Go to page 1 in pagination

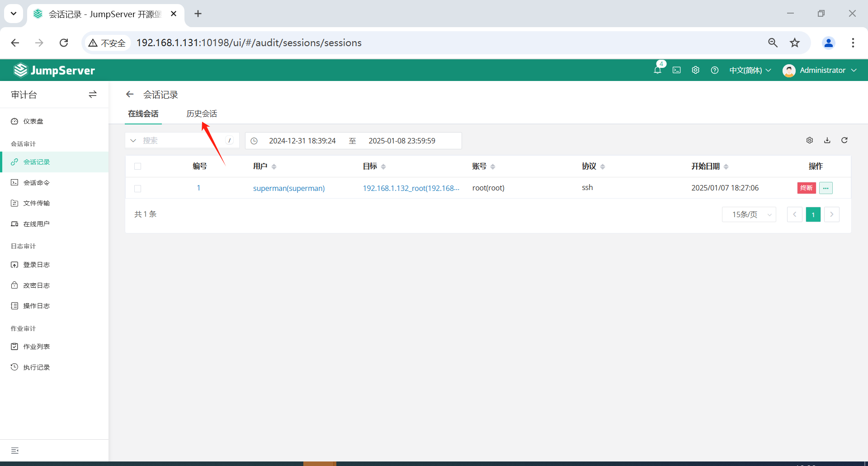point(813,214)
